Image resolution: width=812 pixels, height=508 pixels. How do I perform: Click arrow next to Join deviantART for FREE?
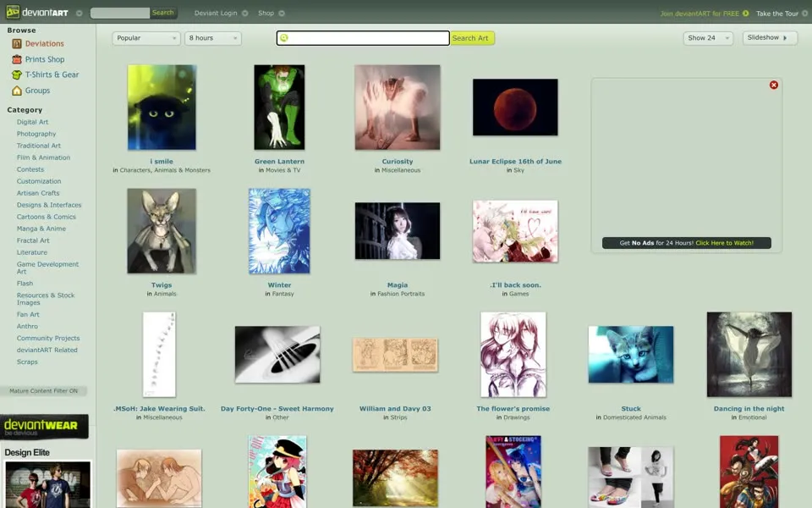746,14
